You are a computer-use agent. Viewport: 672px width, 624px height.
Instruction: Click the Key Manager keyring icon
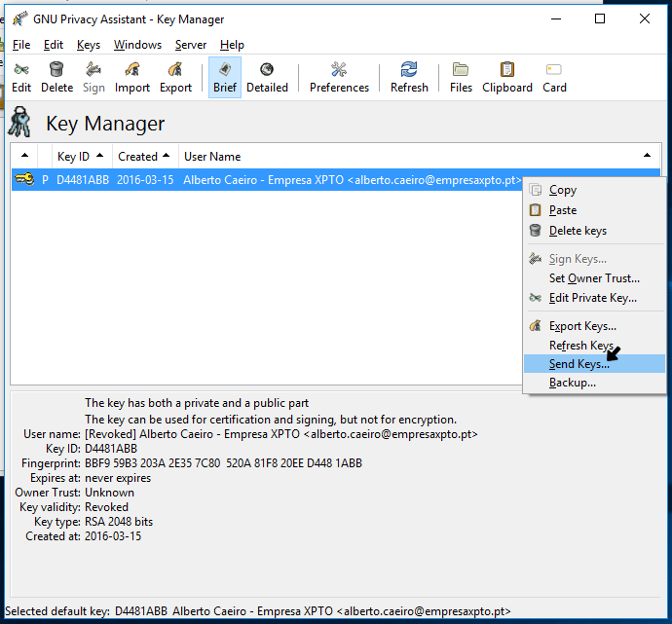[19, 123]
